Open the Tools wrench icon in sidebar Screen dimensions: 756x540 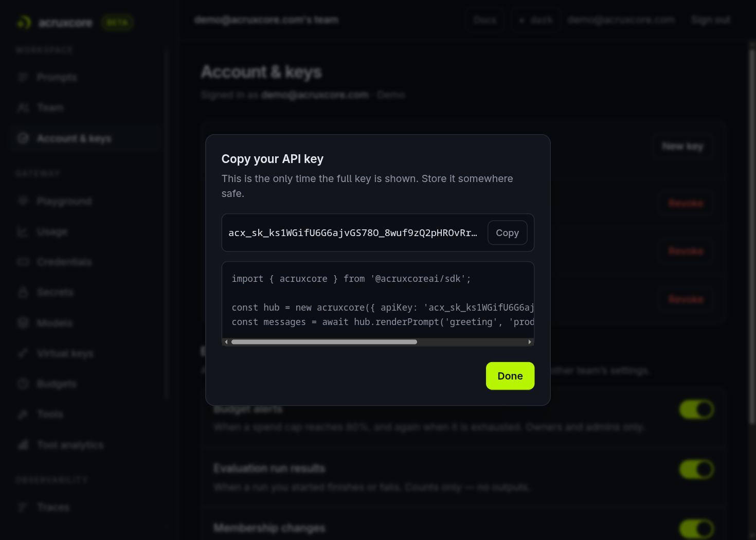pyautogui.click(x=23, y=414)
